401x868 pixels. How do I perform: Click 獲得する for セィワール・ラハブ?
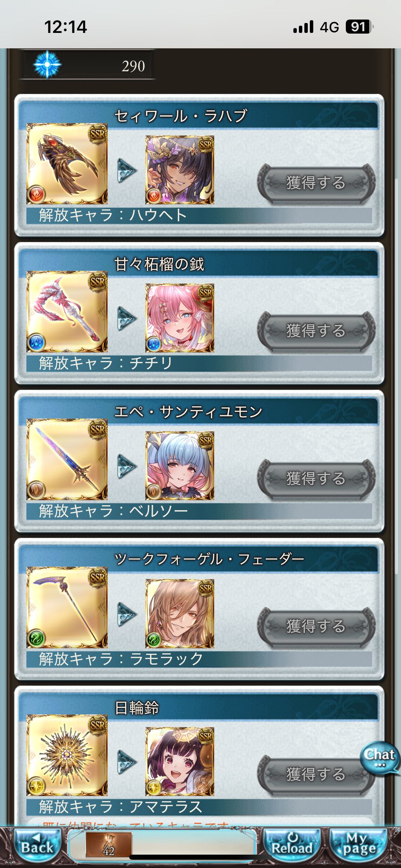coord(316,183)
